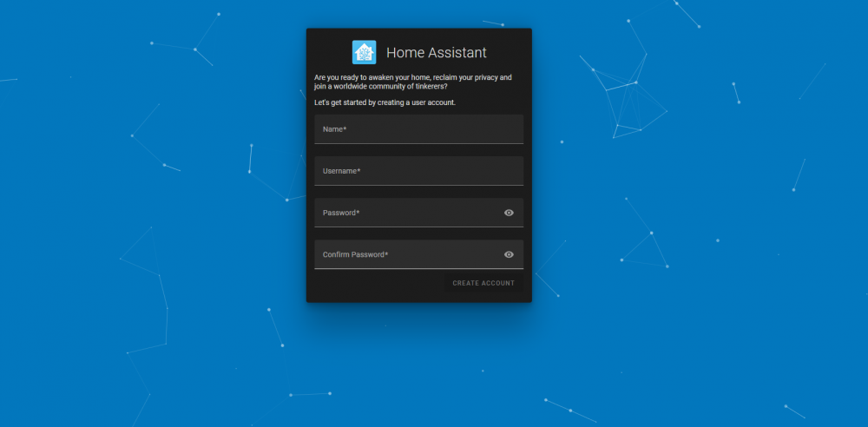Click the Create Account button
The width and height of the screenshot is (868, 427).
pyautogui.click(x=483, y=283)
